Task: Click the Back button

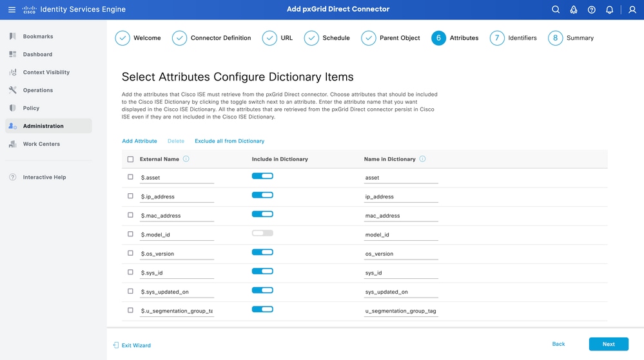Action: click(x=558, y=344)
